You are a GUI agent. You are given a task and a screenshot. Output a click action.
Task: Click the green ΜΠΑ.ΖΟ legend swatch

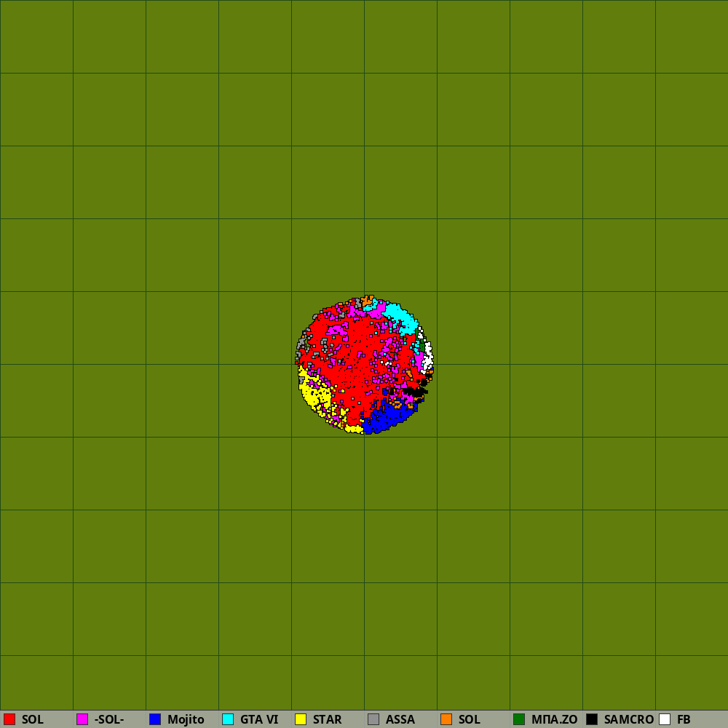tap(519, 719)
